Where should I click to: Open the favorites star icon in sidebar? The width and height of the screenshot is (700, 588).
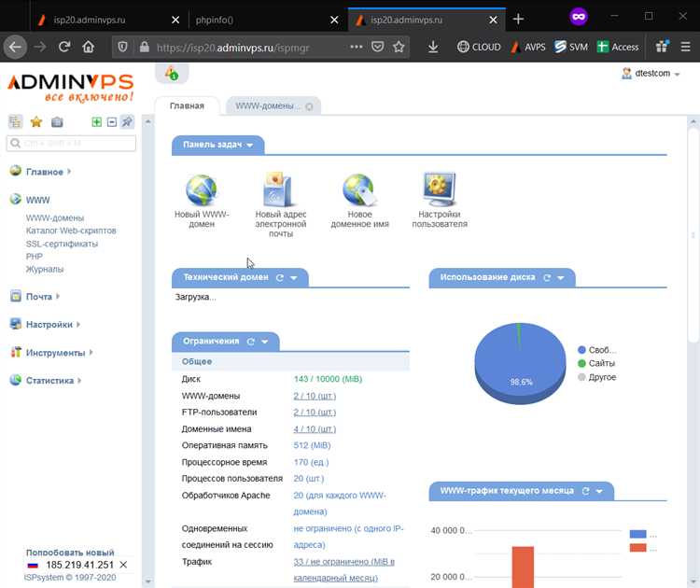(x=36, y=121)
